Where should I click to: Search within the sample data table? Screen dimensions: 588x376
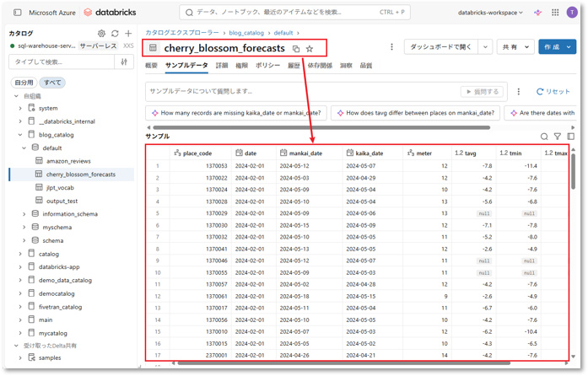[544, 137]
